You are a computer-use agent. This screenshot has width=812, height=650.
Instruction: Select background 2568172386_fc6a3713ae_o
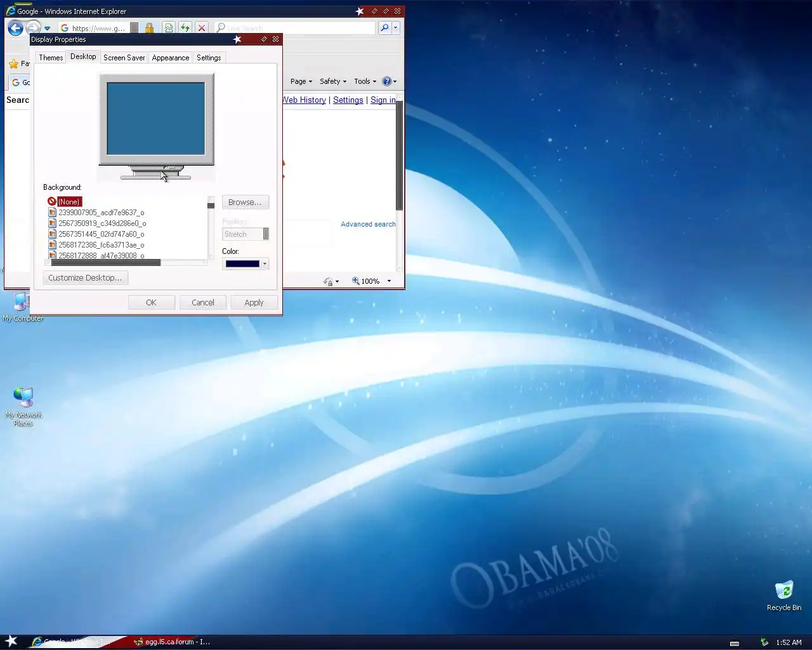click(x=101, y=245)
